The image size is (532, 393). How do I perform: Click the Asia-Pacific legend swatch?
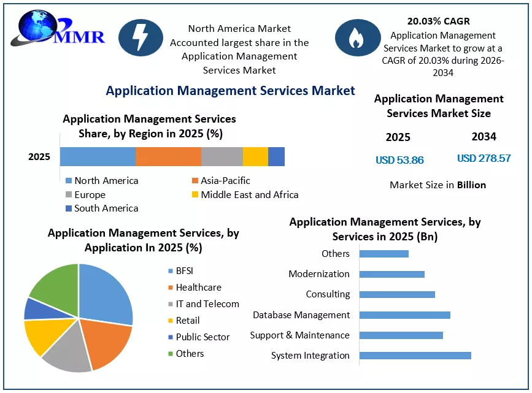click(195, 181)
